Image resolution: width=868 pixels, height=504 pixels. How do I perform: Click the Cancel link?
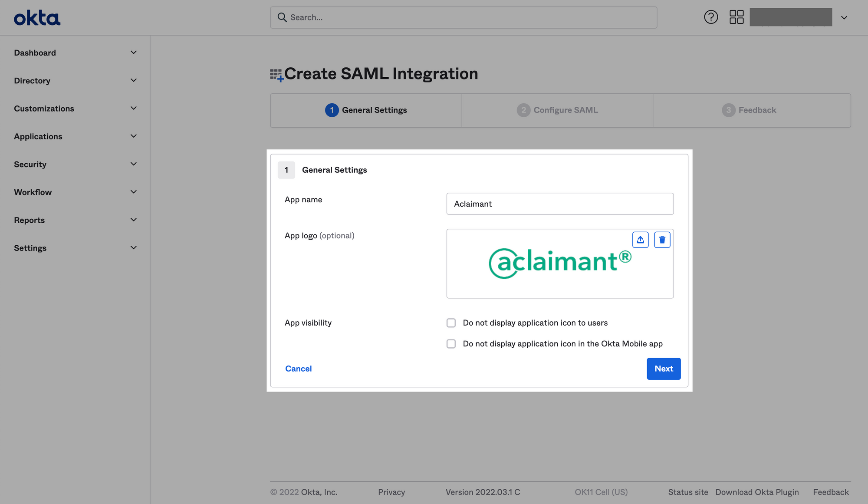(298, 369)
